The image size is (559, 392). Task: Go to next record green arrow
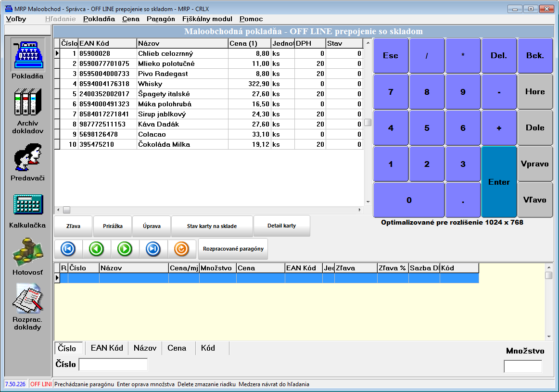[x=125, y=249]
